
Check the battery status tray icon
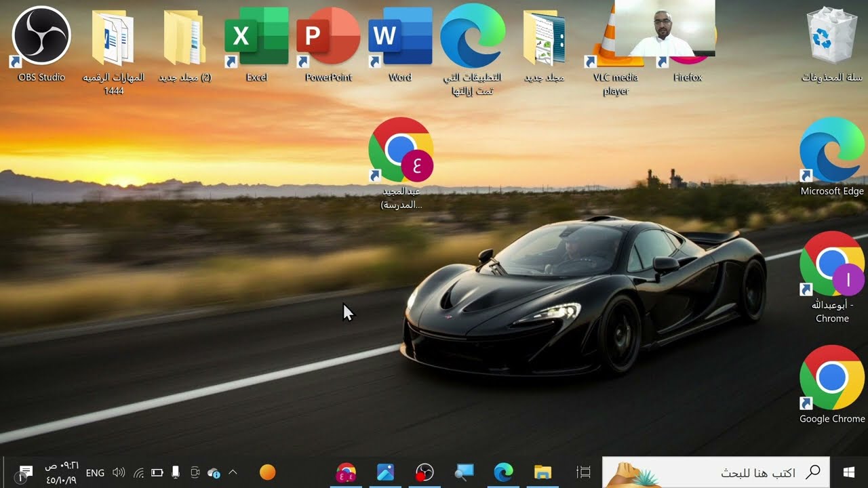(157, 472)
